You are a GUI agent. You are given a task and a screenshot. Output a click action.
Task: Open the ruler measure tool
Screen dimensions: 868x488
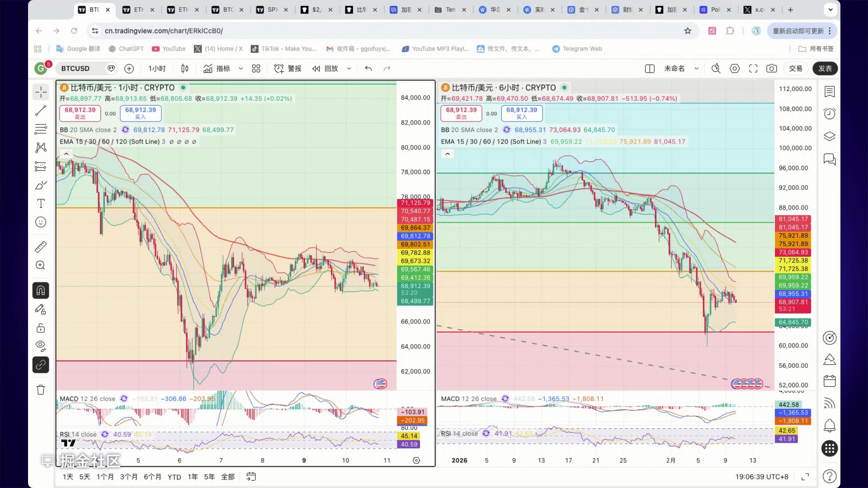[41, 247]
